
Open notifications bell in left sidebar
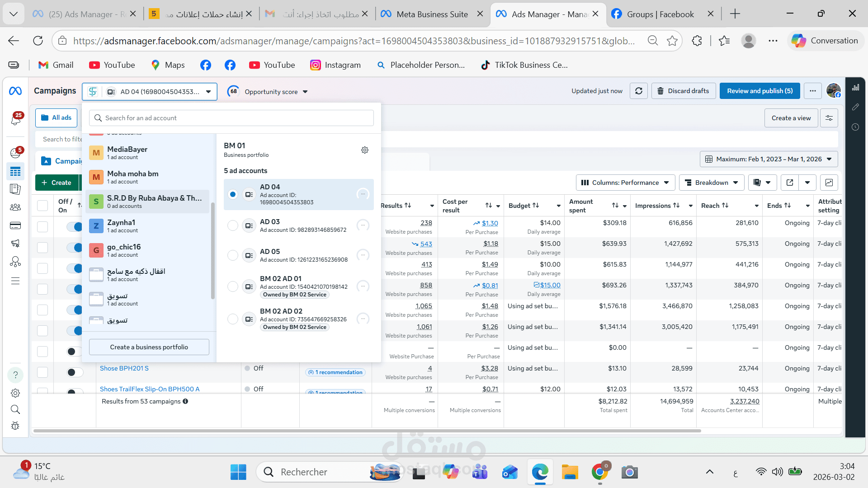coord(16,119)
